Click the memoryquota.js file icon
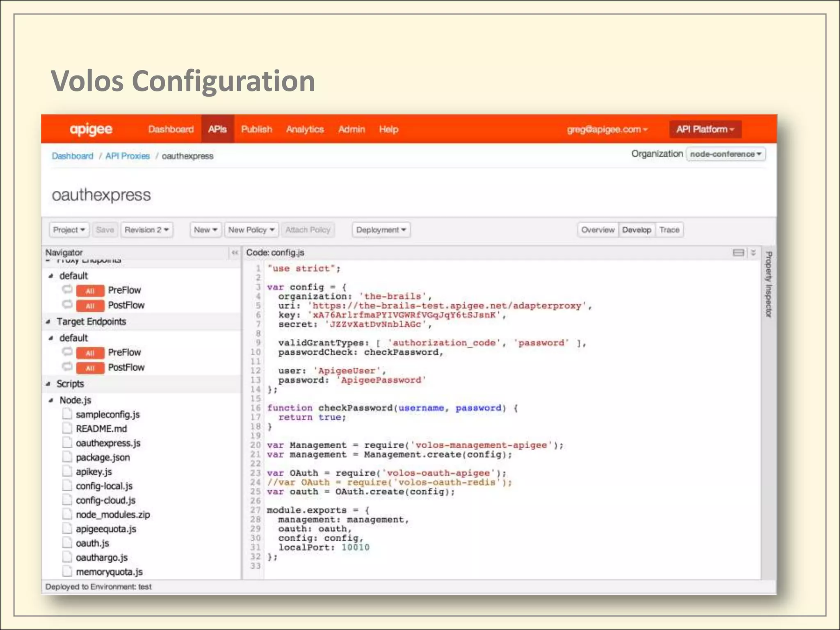Viewport: 840px width, 630px height. tap(67, 571)
